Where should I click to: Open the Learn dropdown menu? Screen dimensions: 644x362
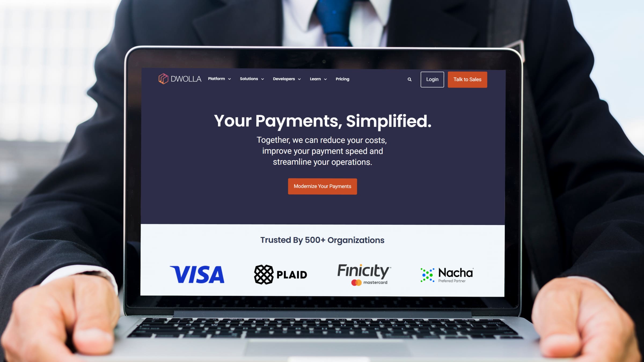coord(318,79)
